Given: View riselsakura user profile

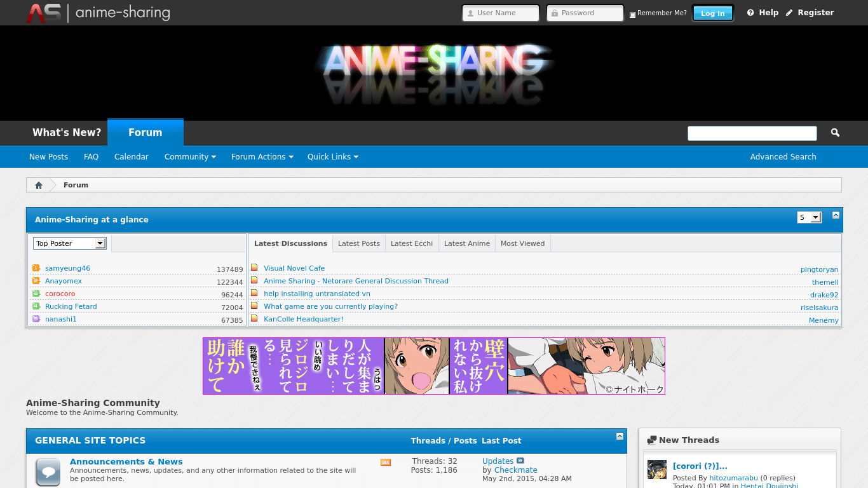Looking at the screenshot, I should click(819, 308).
